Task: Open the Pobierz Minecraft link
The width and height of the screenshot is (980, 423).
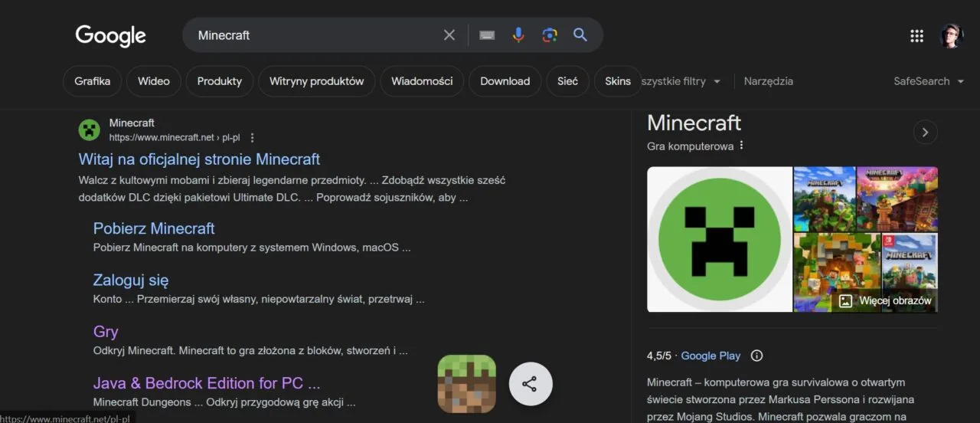Action: coord(154,228)
